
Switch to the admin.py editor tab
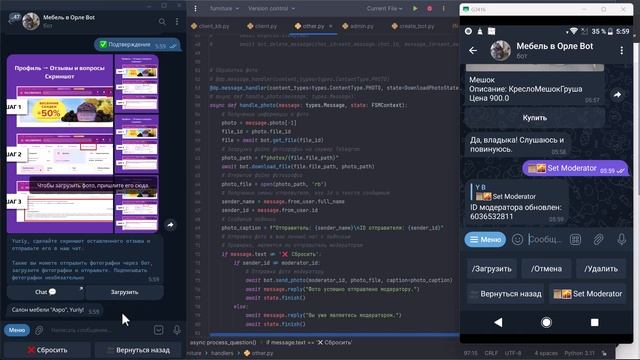[x=358, y=26]
